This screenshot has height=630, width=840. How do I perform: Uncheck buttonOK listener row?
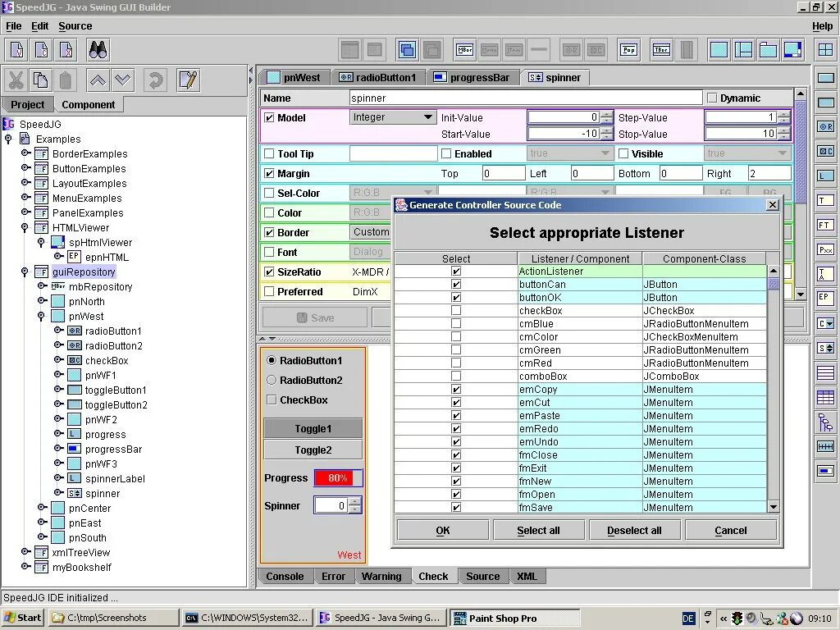456,297
